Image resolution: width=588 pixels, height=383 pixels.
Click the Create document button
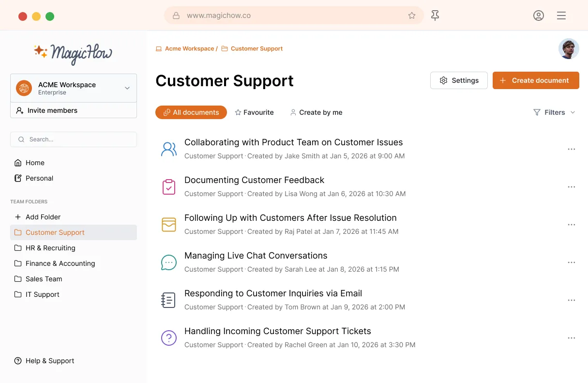535,80
